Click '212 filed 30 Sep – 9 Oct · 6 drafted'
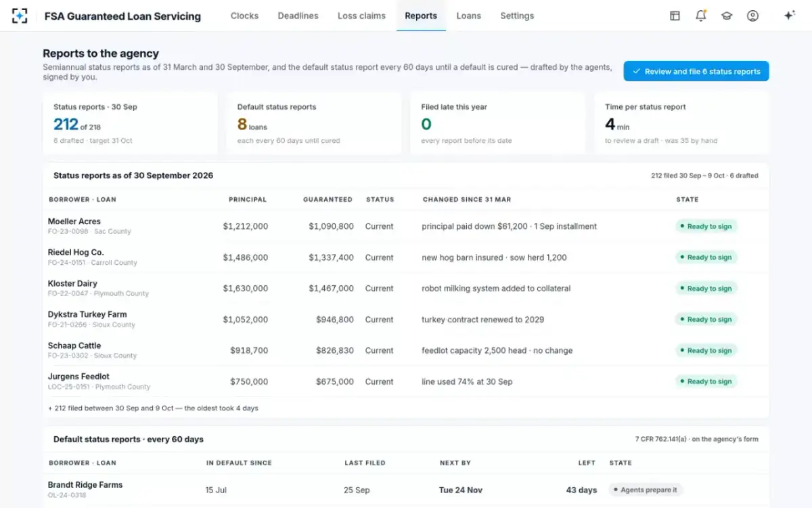The height and width of the screenshot is (508, 812). 704,175
